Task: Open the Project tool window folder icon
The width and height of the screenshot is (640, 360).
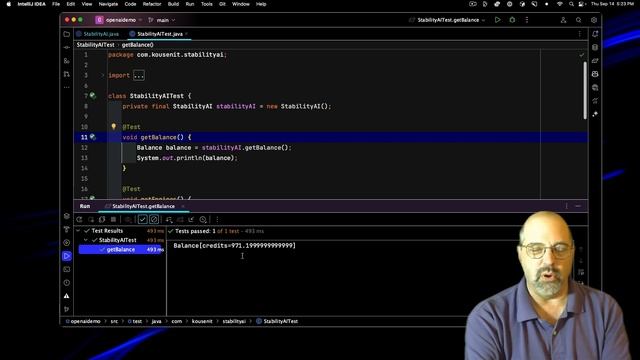Action: point(67,34)
